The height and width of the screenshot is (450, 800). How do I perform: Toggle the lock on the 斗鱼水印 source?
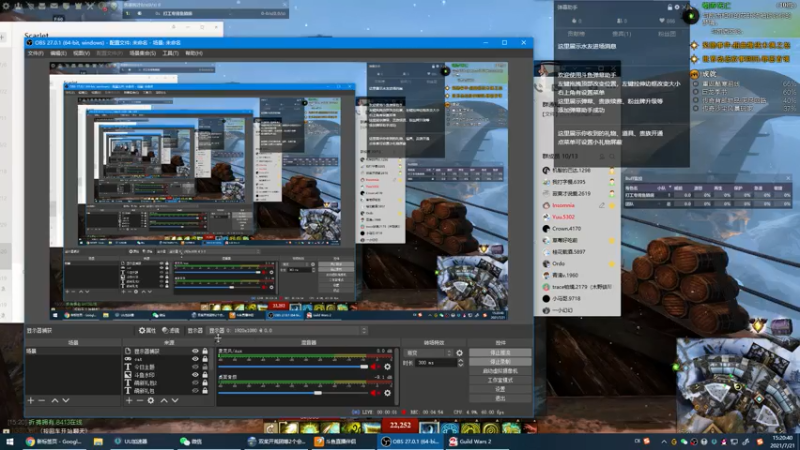(205, 374)
